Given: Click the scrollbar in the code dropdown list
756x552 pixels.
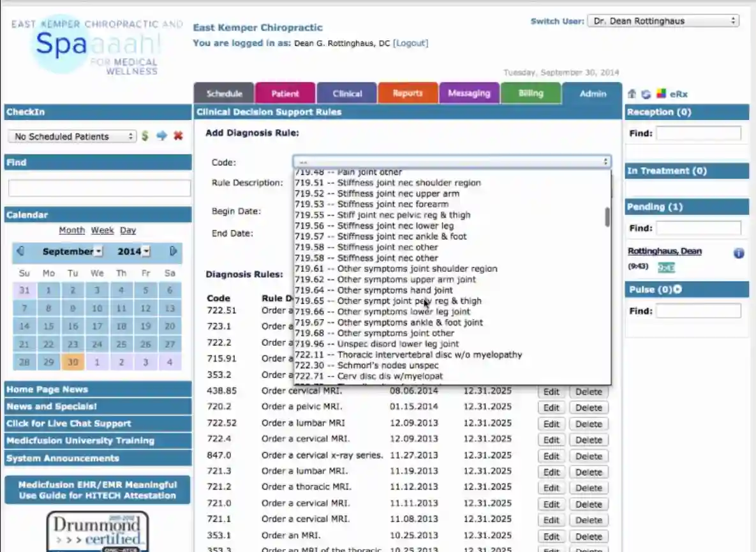Looking at the screenshot, I should point(607,217).
